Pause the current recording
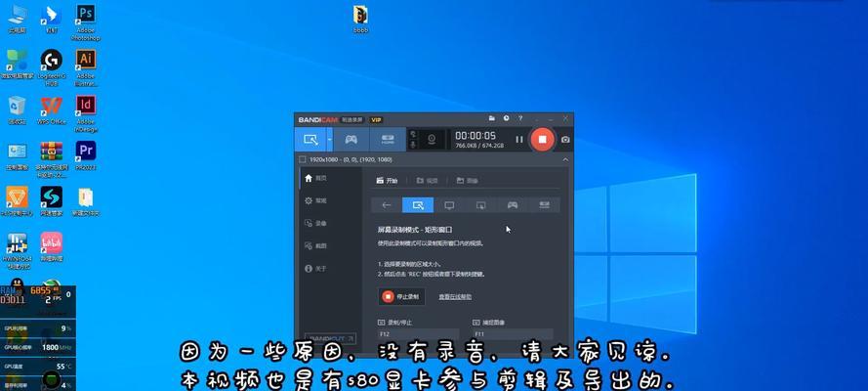This screenshot has height=391, width=868. pos(519,139)
